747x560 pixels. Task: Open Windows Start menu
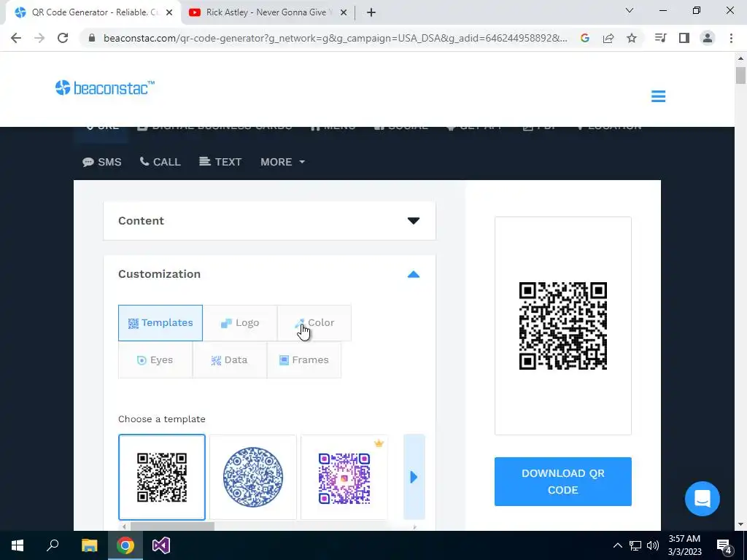pos(18,545)
